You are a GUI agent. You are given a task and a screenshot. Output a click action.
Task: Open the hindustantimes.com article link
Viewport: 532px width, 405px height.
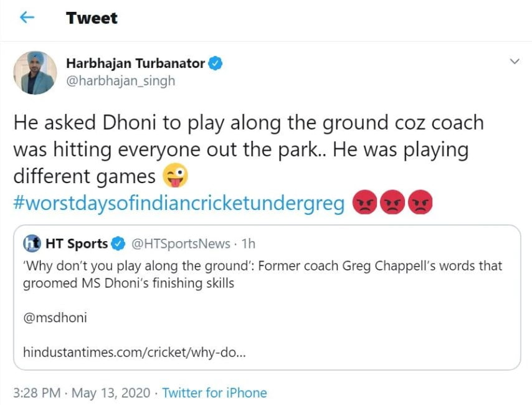tap(134, 352)
